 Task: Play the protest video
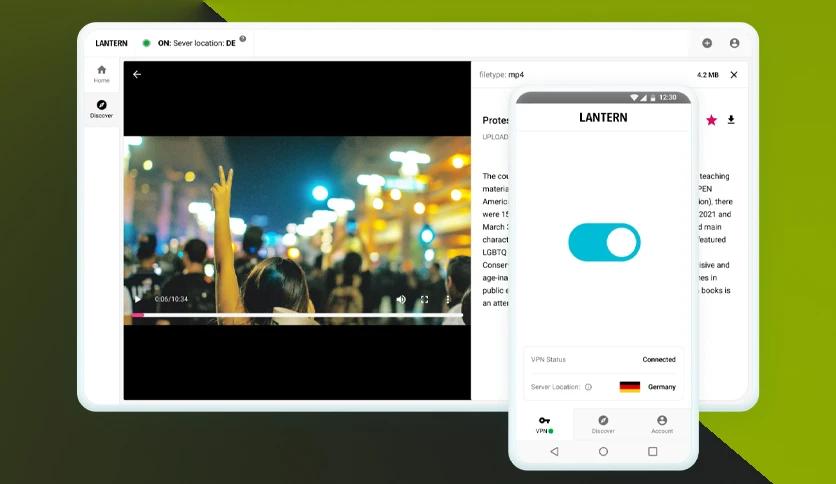[x=138, y=300]
